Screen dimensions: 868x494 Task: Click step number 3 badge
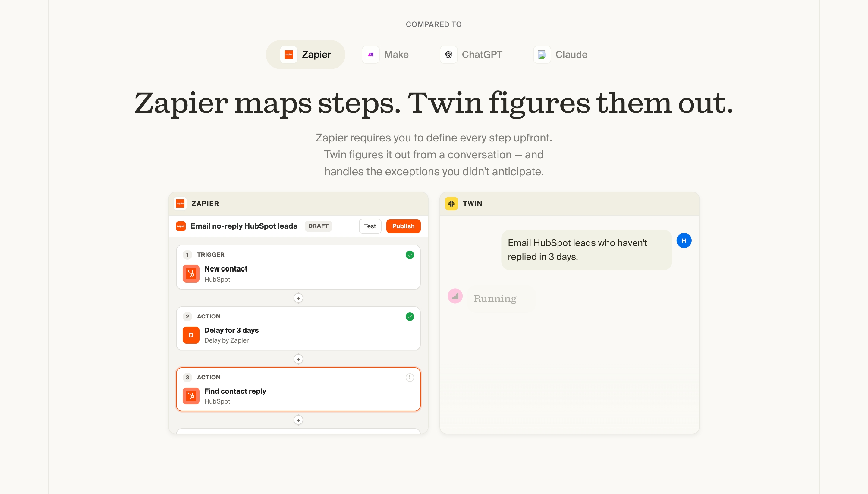[187, 377]
